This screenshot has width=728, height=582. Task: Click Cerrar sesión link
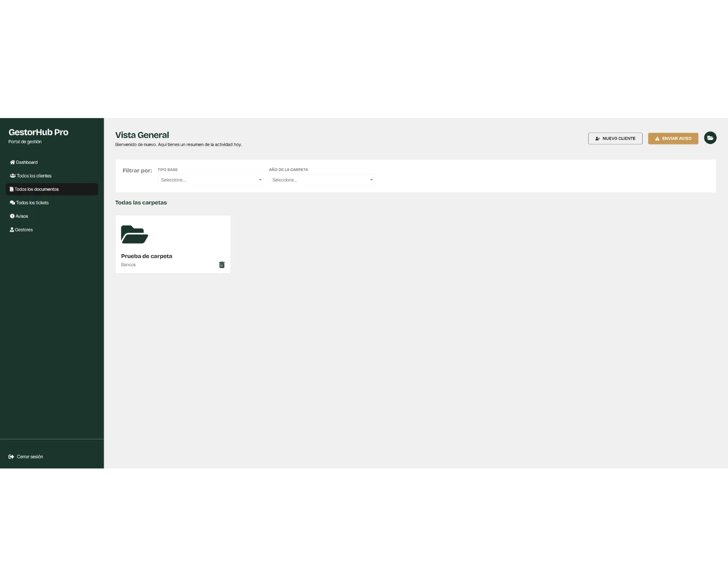tap(26, 456)
